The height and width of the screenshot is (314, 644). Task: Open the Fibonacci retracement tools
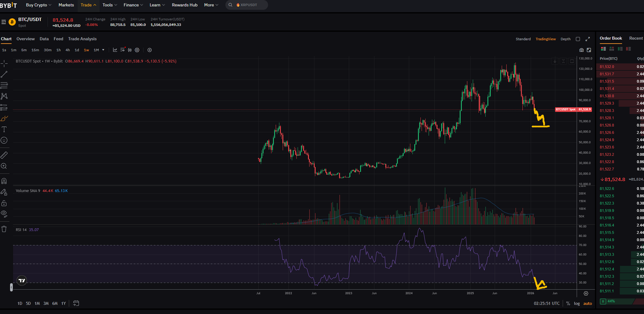[4, 85]
